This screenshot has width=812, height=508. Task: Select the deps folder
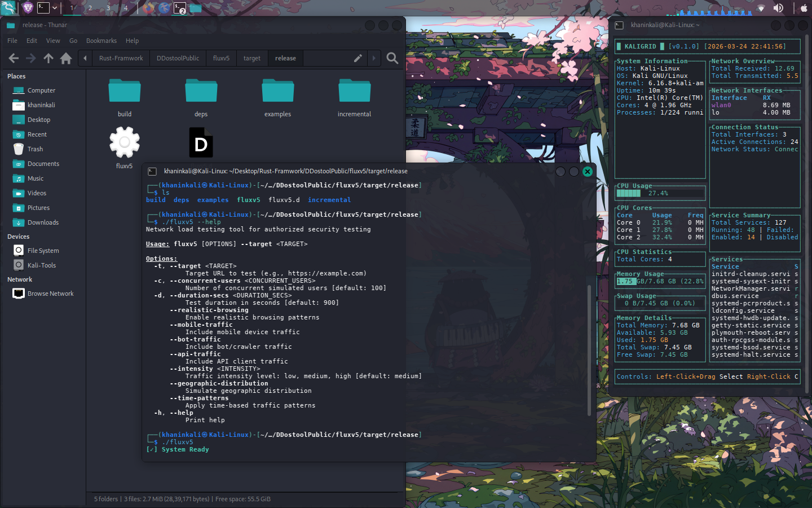(x=201, y=91)
